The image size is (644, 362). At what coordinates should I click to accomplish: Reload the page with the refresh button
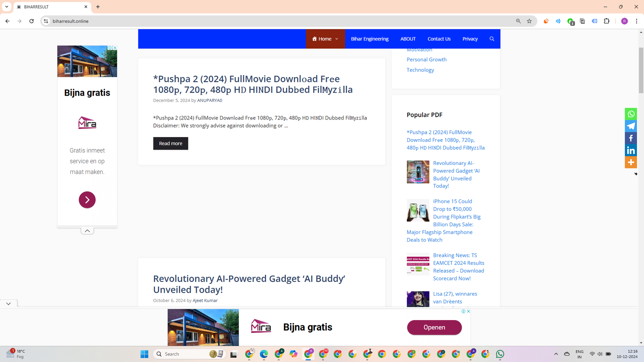coord(31,21)
